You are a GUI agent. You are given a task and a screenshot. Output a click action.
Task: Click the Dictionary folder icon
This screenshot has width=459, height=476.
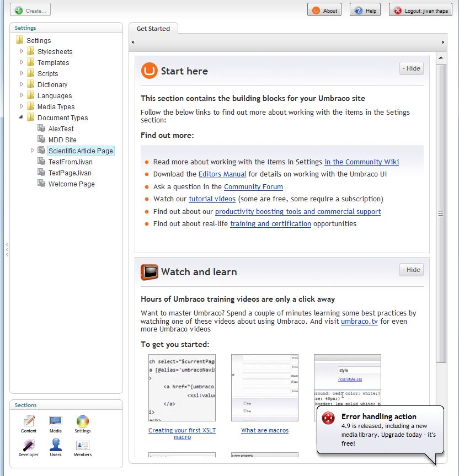pyautogui.click(x=30, y=84)
